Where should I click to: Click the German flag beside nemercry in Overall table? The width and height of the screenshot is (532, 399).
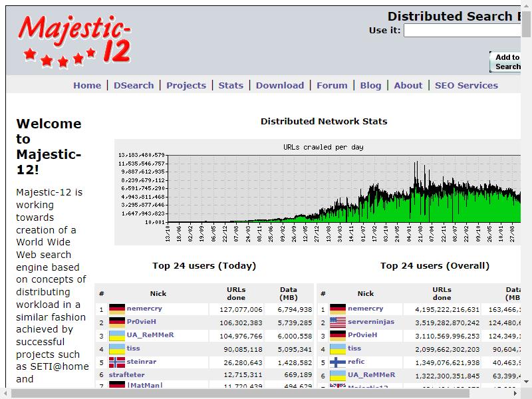[338, 309]
